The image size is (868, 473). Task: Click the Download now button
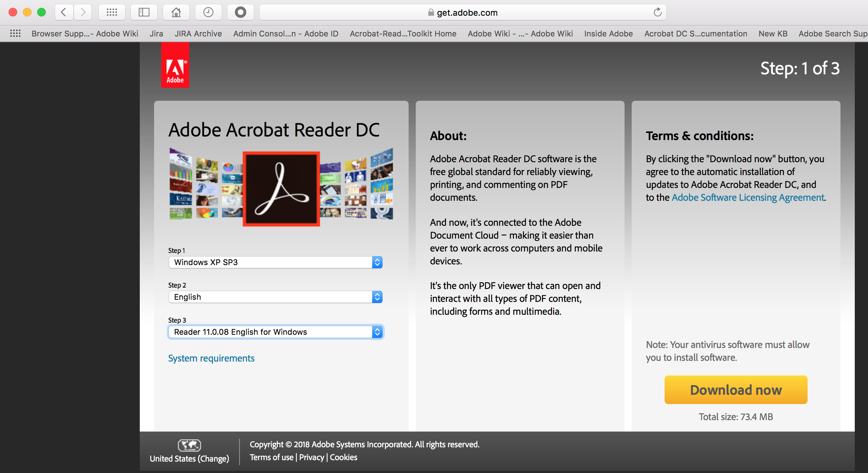tap(736, 390)
